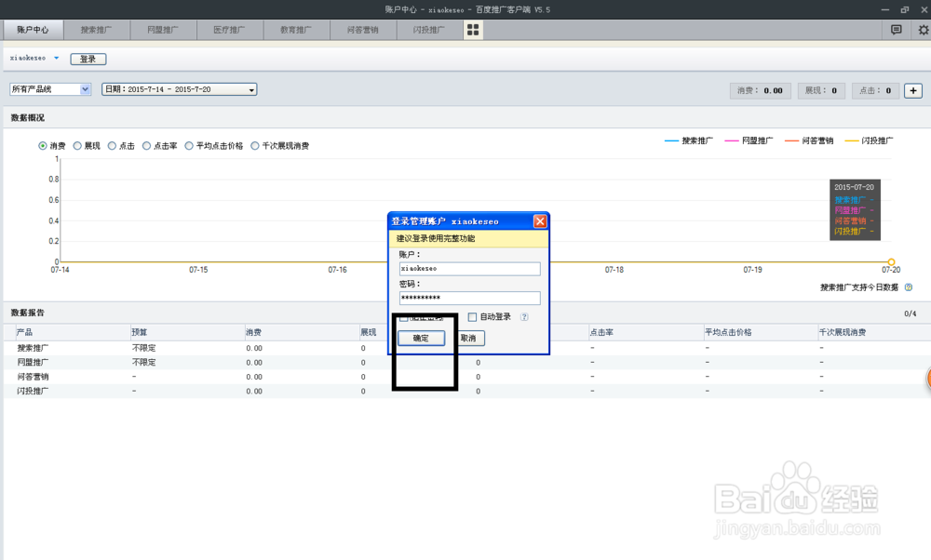The width and height of the screenshot is (931, 560).
Task: Switch to the 账户中心 tab
Action: click(33, 30)
